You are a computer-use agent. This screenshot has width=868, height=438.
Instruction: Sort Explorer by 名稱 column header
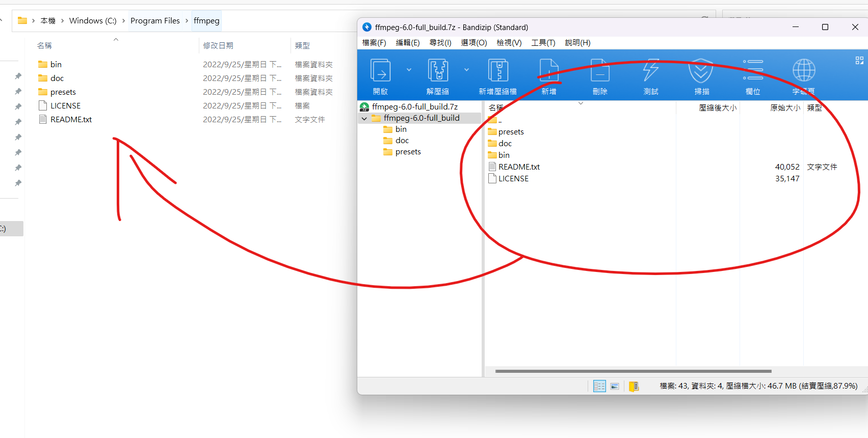[44, 45]
